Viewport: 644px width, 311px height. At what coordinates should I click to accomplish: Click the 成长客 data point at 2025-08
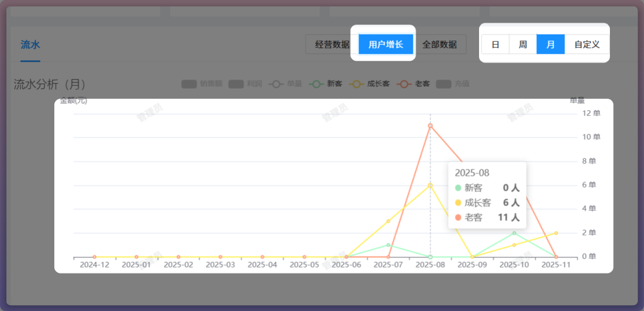(430, 185)
